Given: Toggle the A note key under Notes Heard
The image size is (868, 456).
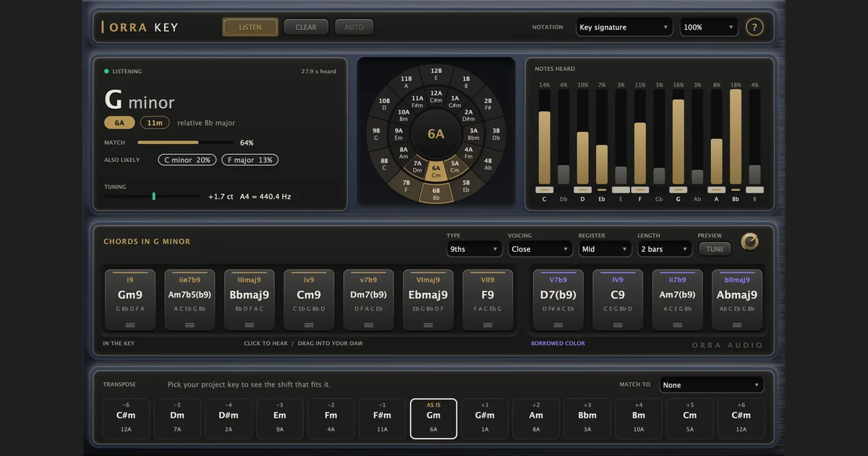Looking at the screenshot, I should (x=716, y=190).
